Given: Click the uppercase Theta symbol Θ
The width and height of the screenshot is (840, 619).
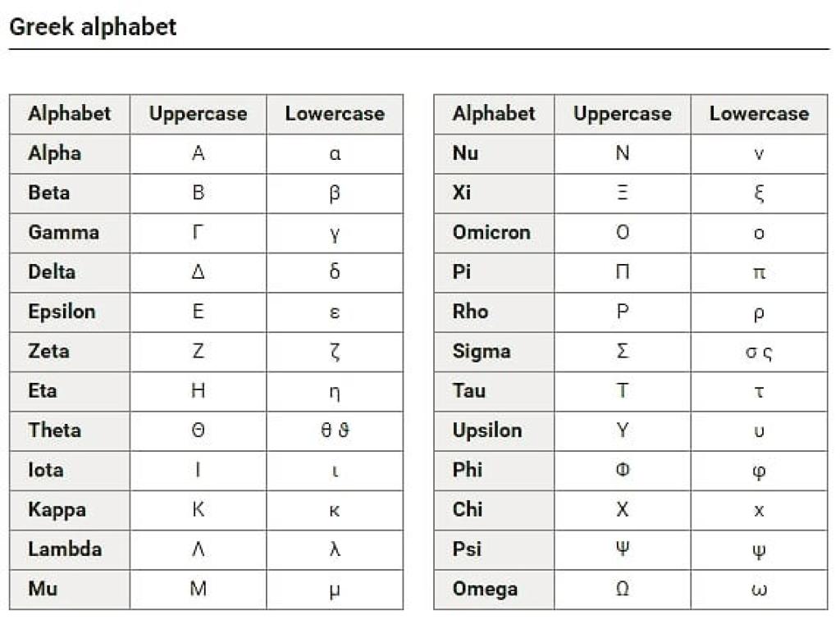Looking at the screenshot, I should point(199,430).
